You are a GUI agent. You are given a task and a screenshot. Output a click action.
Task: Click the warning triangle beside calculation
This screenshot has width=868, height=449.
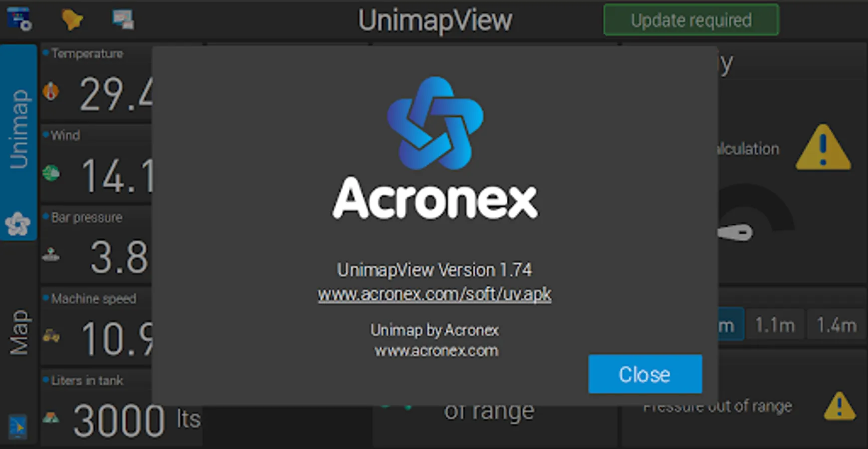point(823,147)
